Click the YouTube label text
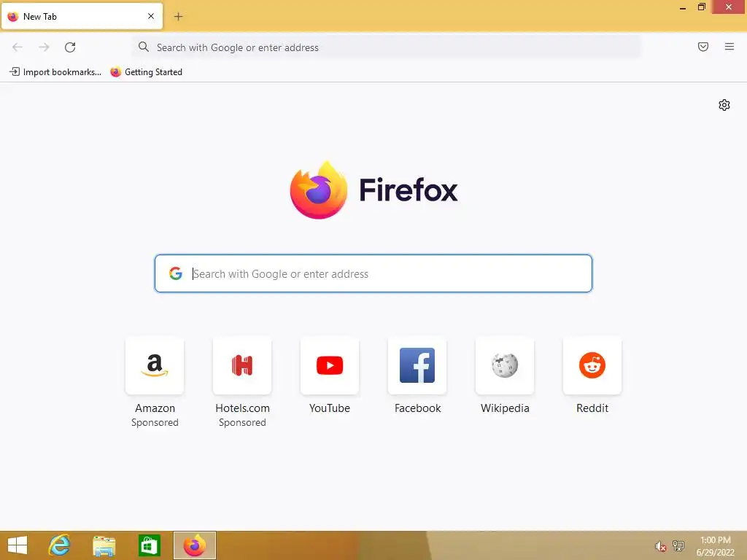This screenshot has height=560, width=747. click(330, 408)
